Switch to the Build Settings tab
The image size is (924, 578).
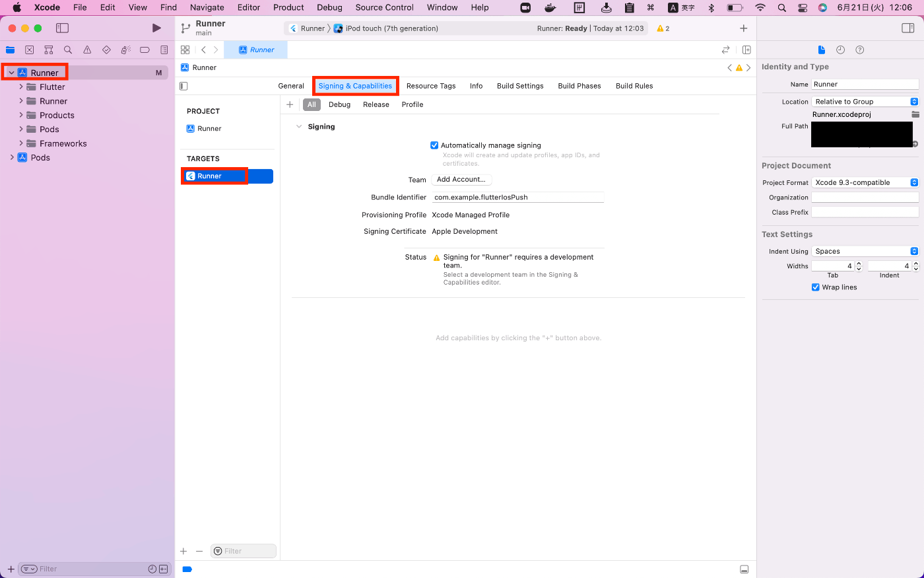(x=520, y=86)
